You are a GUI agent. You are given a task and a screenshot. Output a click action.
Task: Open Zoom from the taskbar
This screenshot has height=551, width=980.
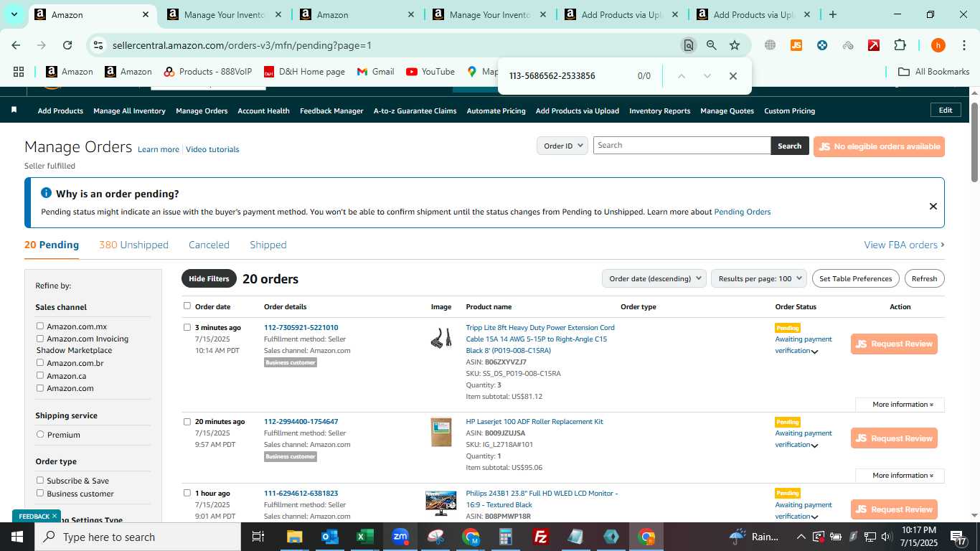point(400,537)
